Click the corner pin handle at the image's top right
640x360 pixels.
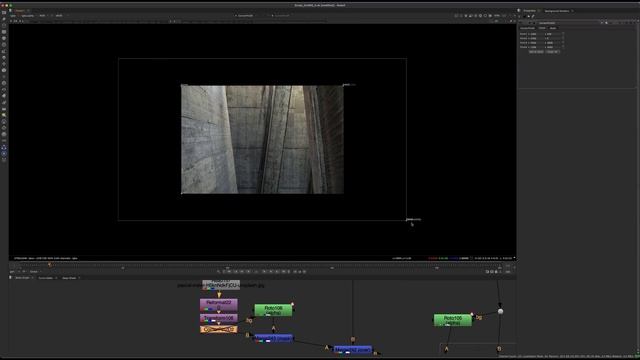pyautogui.click(x=344, y=85)
